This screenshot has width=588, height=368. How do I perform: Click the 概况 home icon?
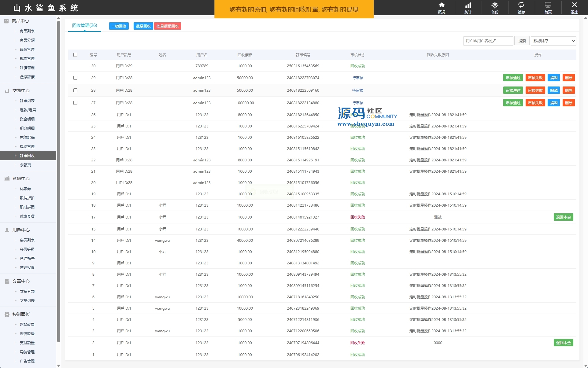[442, 5]
